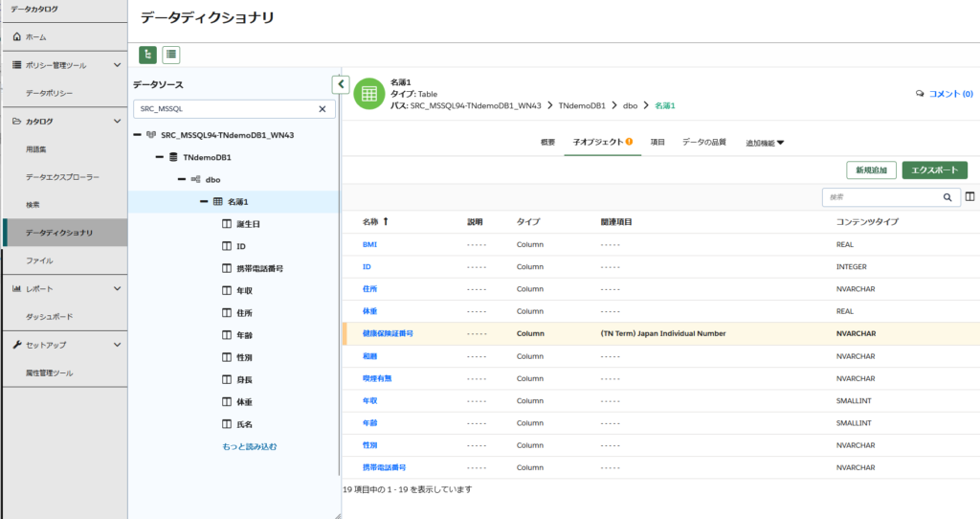Collapse the SRC_MSSQL94-TNdemoDB1_WN43 tree node
This screenshot has height=519, width=980.
pyautogui.click(x=138, y=135)
